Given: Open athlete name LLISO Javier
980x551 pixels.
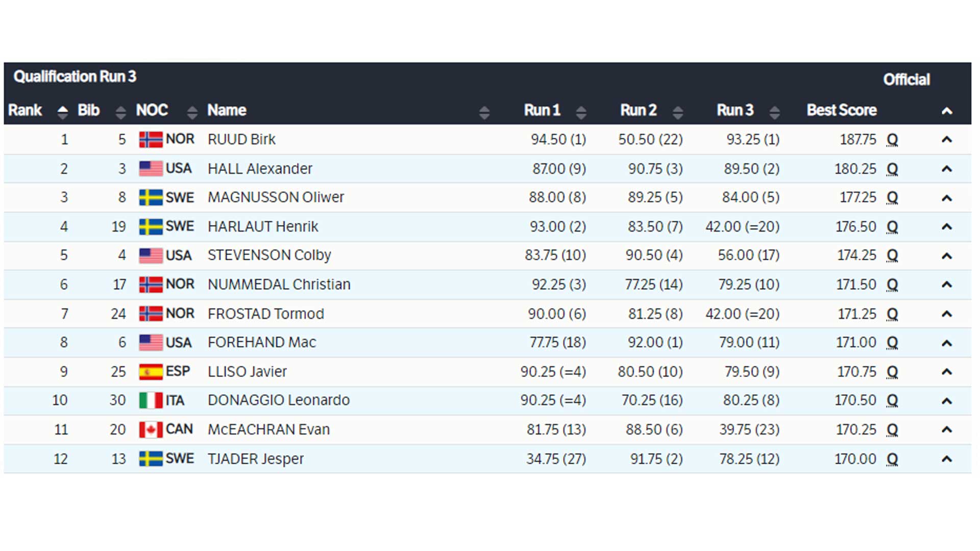Looking at the screenshot, I should click(247, 371).
